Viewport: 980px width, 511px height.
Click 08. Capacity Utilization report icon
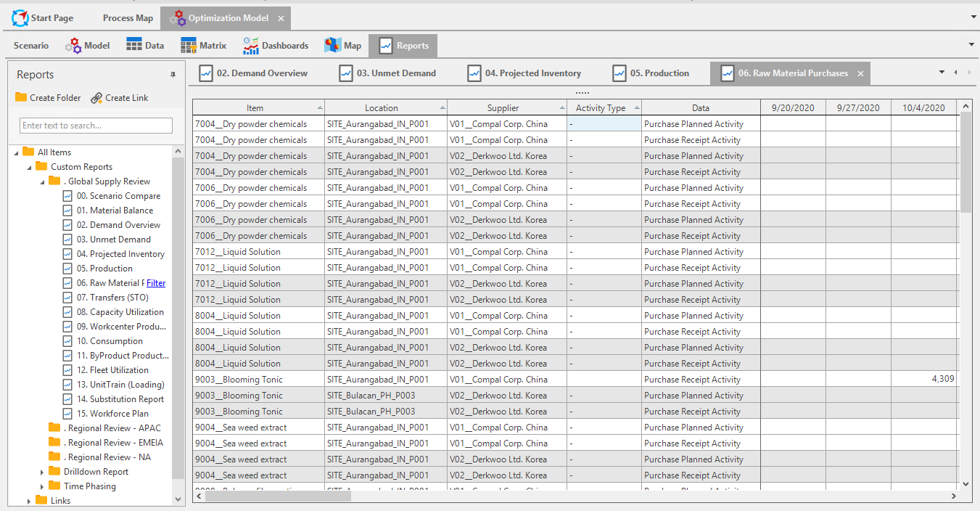(68, 312)
